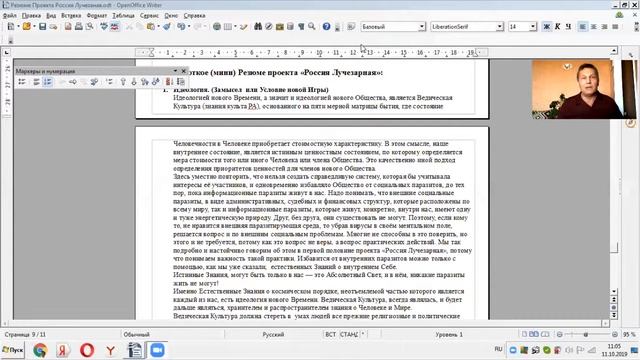This screenshot has width=640, height=360.
Task: Open the Формат menu
Action: [97, 16]
